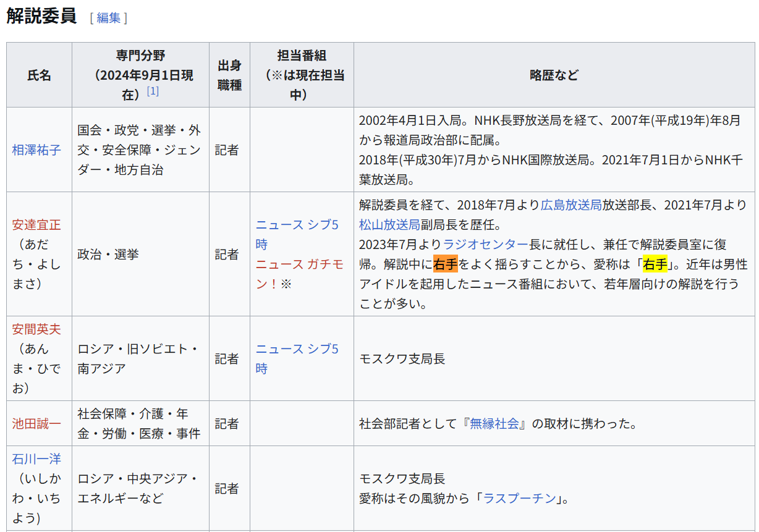The height and width of the screenshot is (532, 759).
Task: Follow the 松山放送局 link
Action: 389,224
